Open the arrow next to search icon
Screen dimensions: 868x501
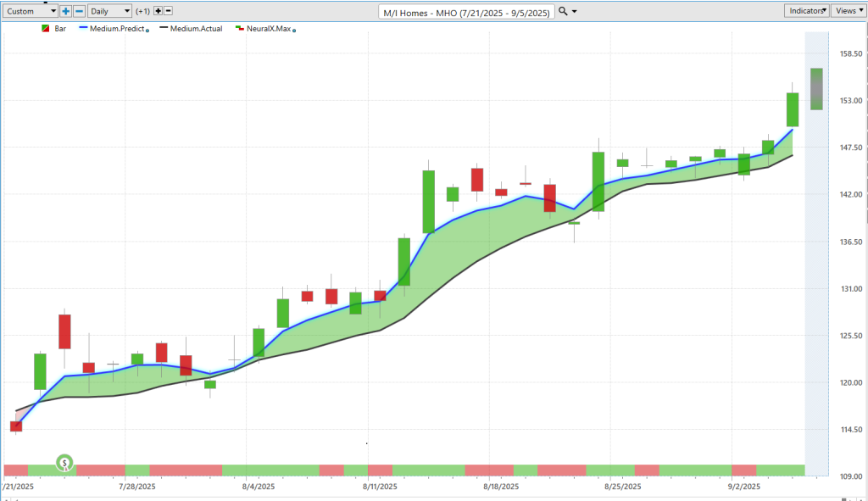point(574,12)
